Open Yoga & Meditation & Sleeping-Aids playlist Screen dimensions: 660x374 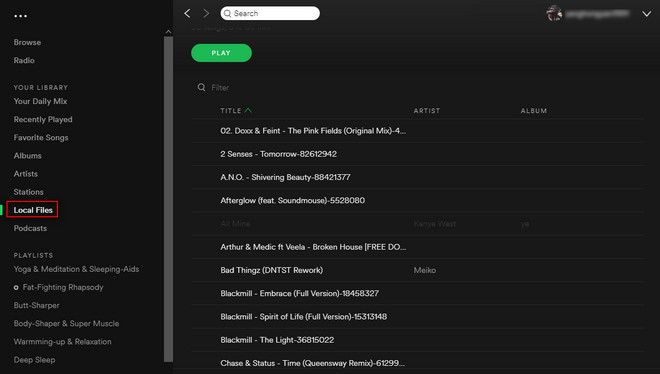[x=76, y=269]
